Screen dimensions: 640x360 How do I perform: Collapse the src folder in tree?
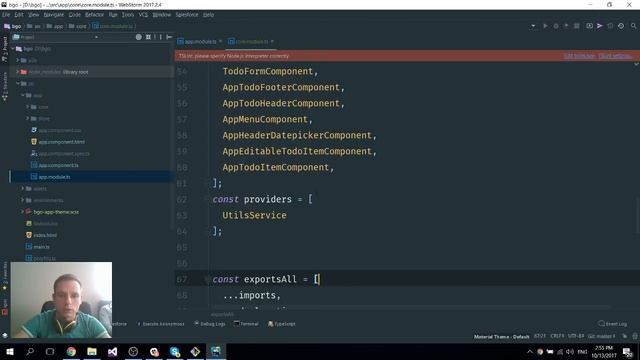(x=18, y=84)
